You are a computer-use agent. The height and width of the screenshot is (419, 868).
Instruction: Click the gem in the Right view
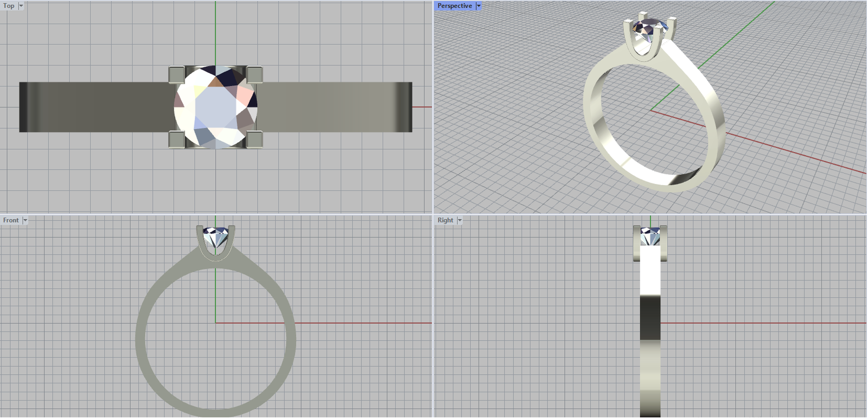(x=650, y=237)
